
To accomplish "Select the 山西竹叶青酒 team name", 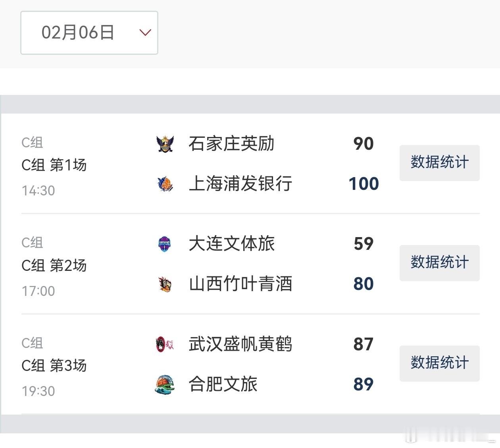I will click(240, 284).
